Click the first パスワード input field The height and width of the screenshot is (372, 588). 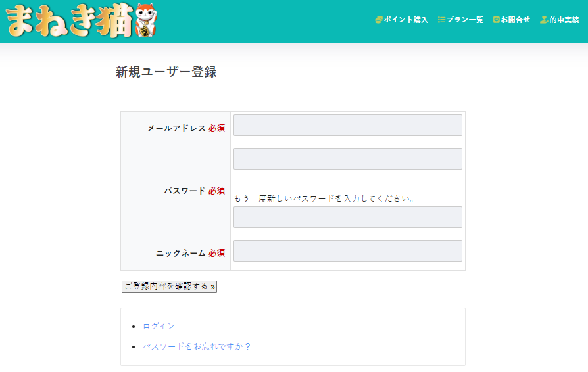[x=347, y=159]
